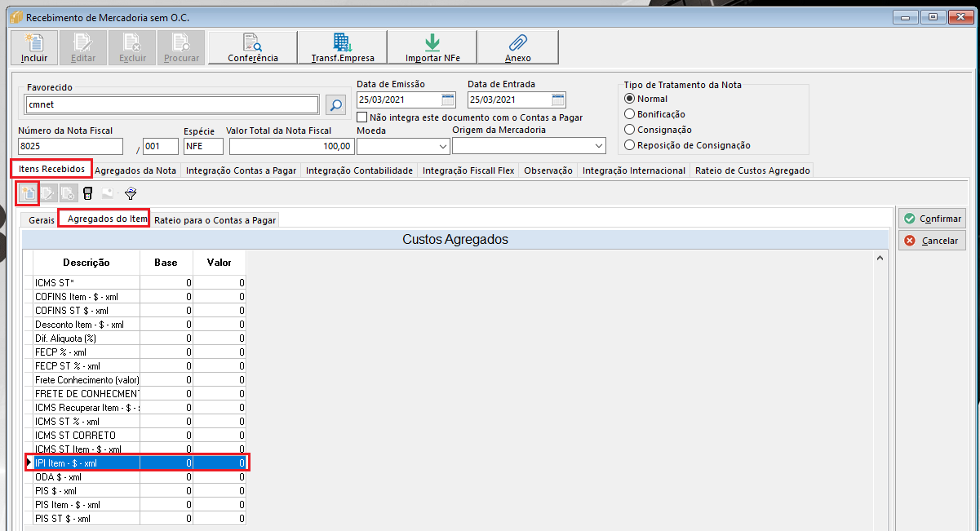
Task: Click the Número da Nota Fiscal field
Action: point(70,146)
